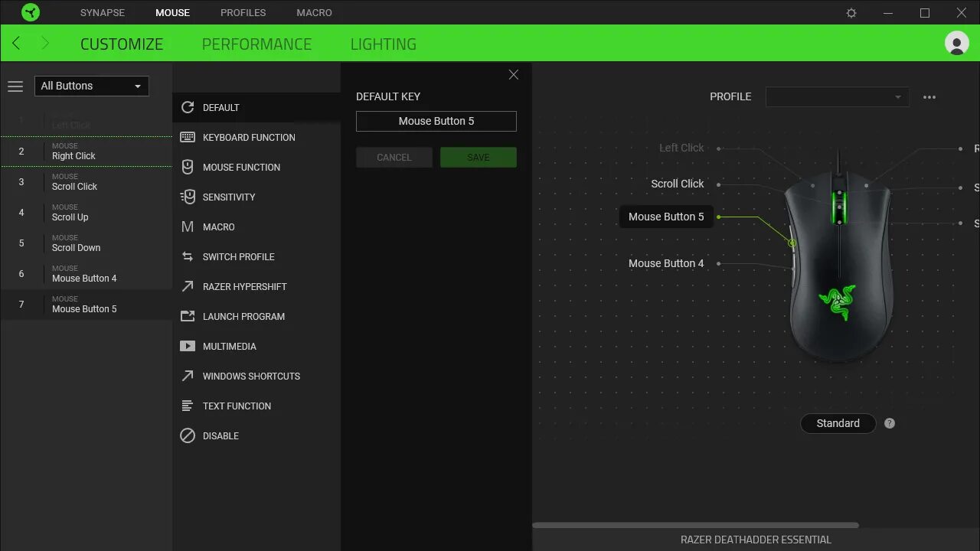980x551 pixels.
Task: Click the Macro M icon
Action: point(188,227)
